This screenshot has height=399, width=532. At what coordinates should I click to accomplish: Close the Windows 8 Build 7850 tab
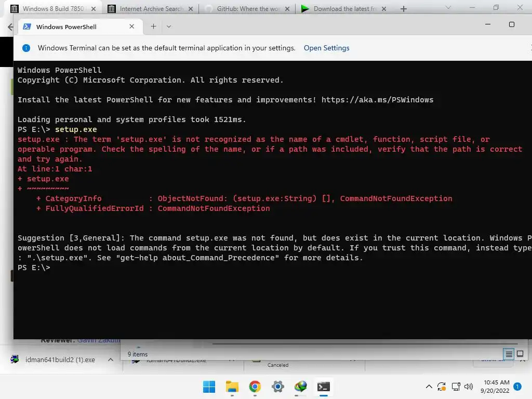coord(94,9)
